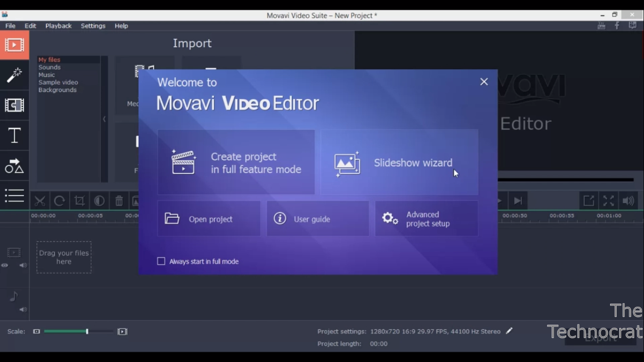Viewport: 644px width, 362px height.
Task: Collapse the media library panel chevron
Action: click(x=104, y=119)
